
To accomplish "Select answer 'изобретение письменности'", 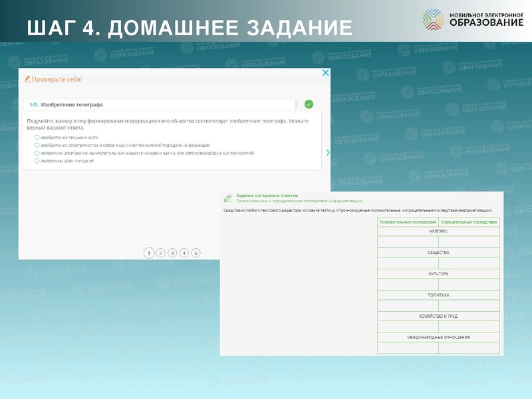I will 37,137.
